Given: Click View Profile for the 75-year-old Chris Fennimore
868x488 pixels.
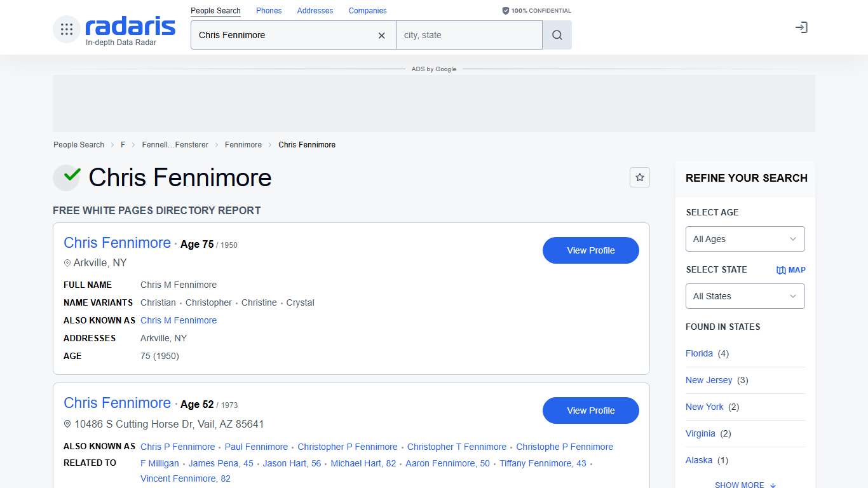Looking at the screenshot, I should pyautogui.click(x=590, y=250).
